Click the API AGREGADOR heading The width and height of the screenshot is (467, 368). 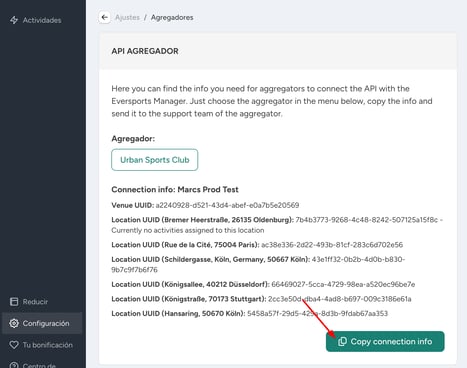pyautogui.click(x=145, y=51)
